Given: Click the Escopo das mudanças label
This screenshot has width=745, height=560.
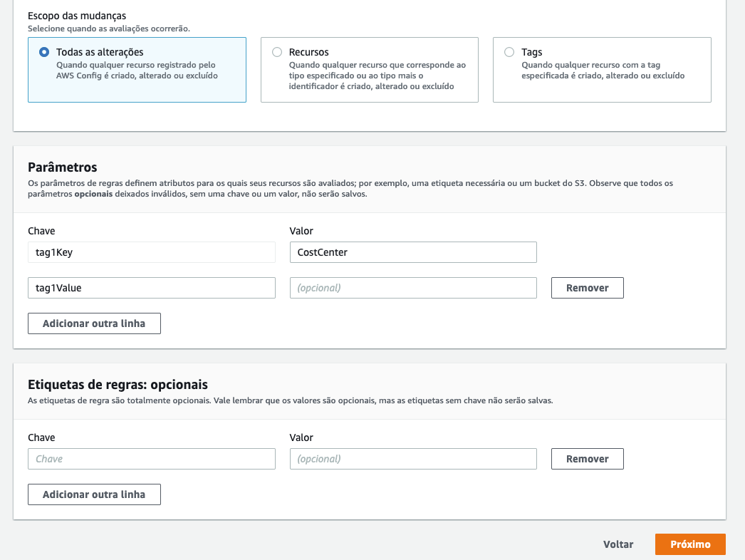Looking at the screenshot, I should 77,16.
